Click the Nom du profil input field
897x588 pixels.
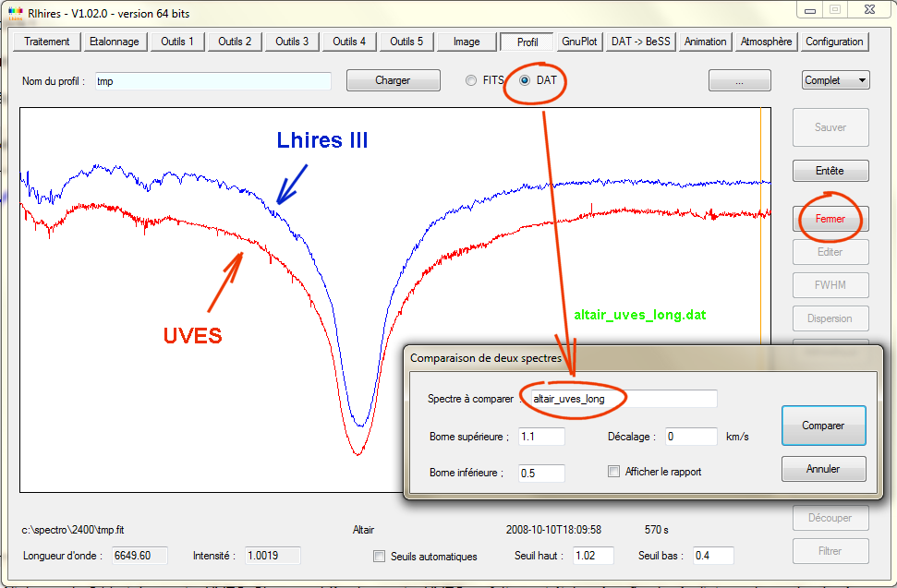[x=213, y=81]
